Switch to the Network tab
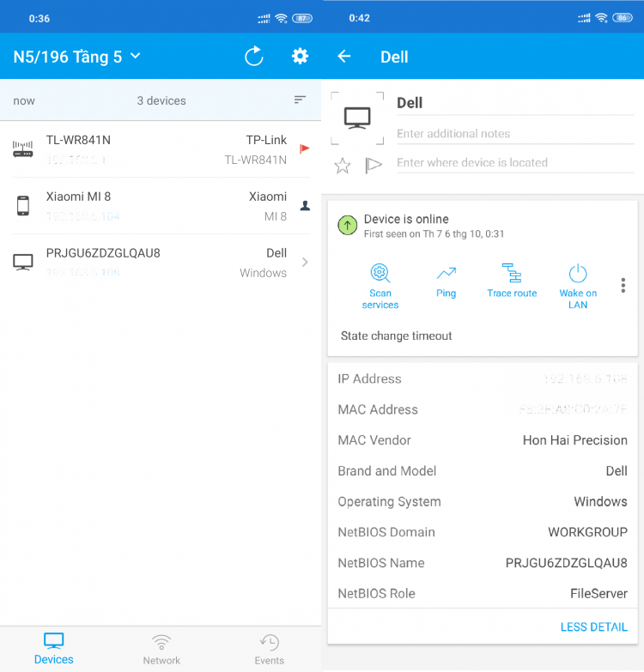 click(x=161, y=649)
